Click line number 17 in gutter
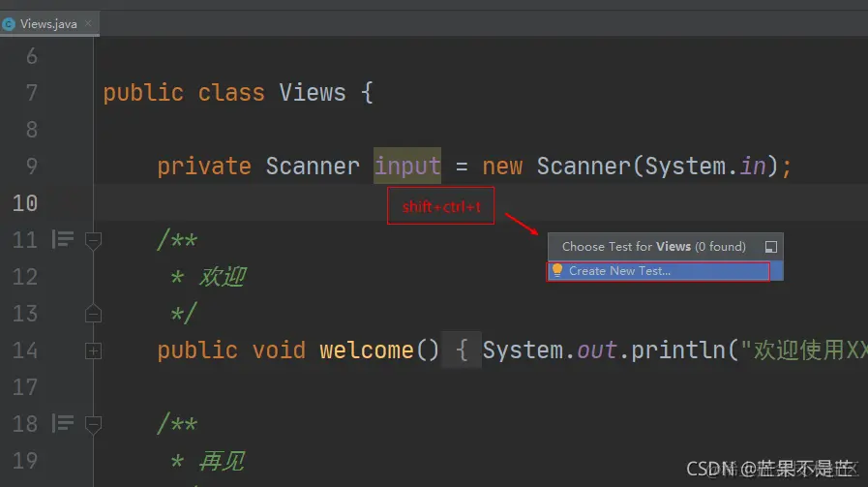Image resolution: width=868 pixels, height=487 pixels. pyautogui.click(x=25, y=387)
